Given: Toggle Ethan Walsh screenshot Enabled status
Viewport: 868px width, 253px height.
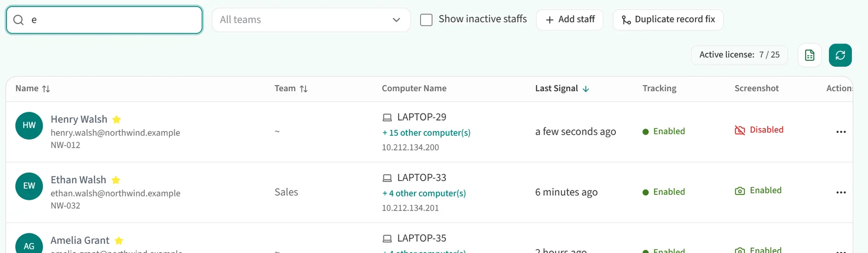Looking at the screenshot, I should click(758, 191).
